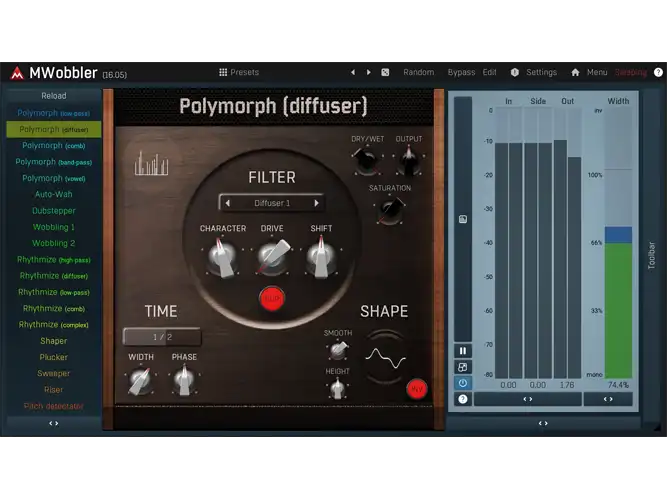Open help question mark in title bar
This screenshot has height=500, width=667.
pos(658,72)
